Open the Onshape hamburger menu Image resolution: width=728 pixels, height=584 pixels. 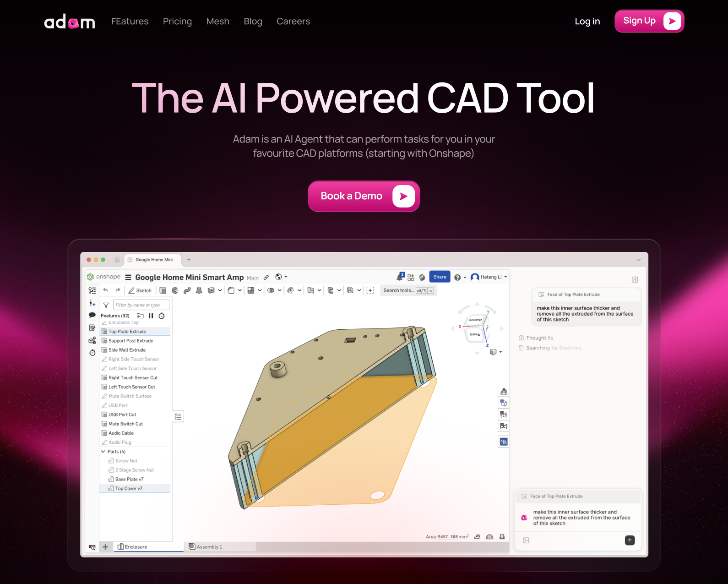[x=128, y=277]
